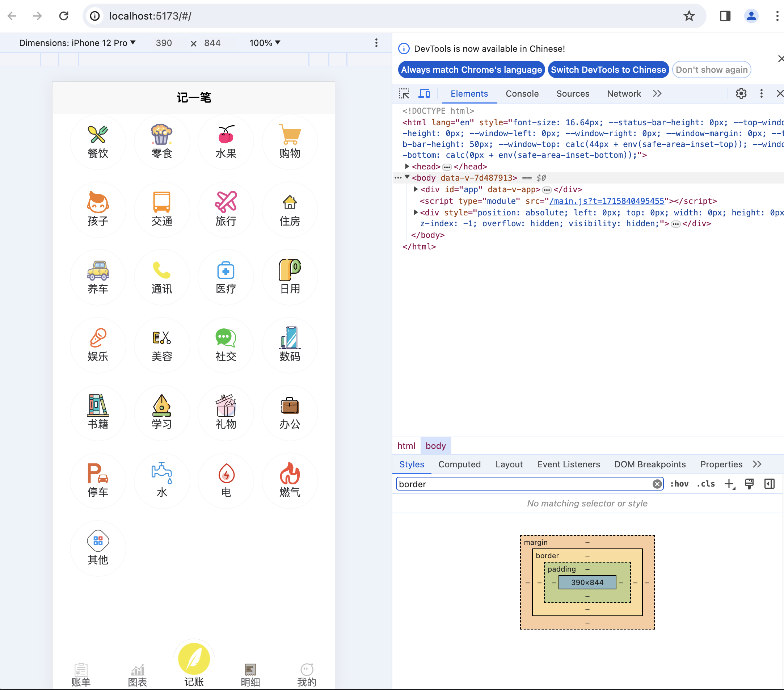The height and width of the screenshot is (690, 784).
Task: Open the 明细 details tab in bottom bar
Action: point(250,674)
